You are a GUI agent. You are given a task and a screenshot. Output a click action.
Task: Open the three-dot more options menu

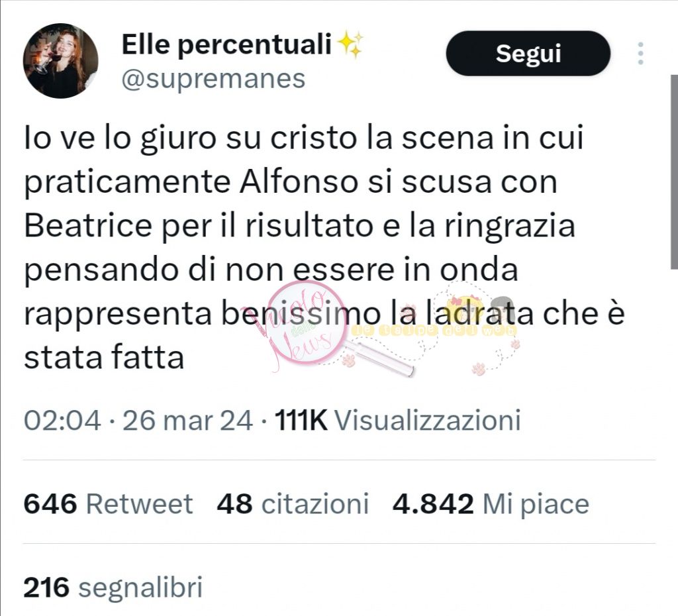pyautogui.click(x=640, y=54)
